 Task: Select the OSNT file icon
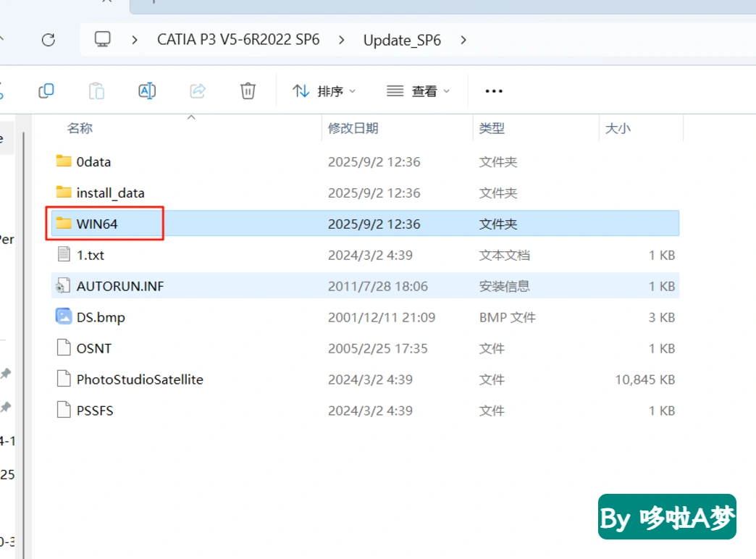click(64, 348)
